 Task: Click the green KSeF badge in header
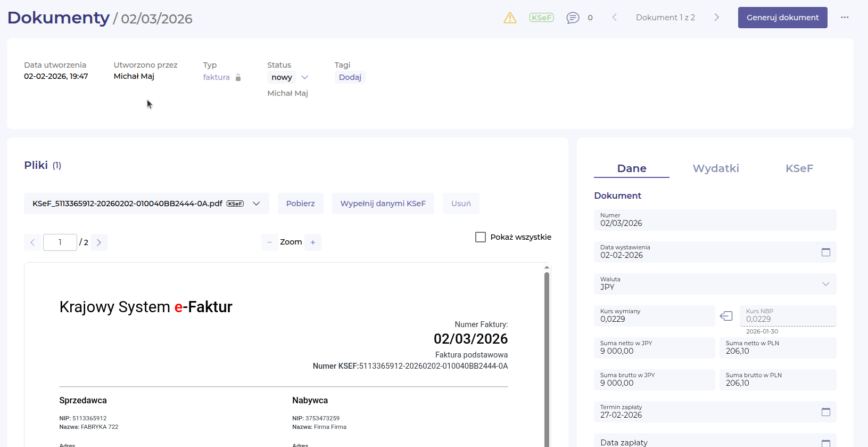(x=541, y=18)
